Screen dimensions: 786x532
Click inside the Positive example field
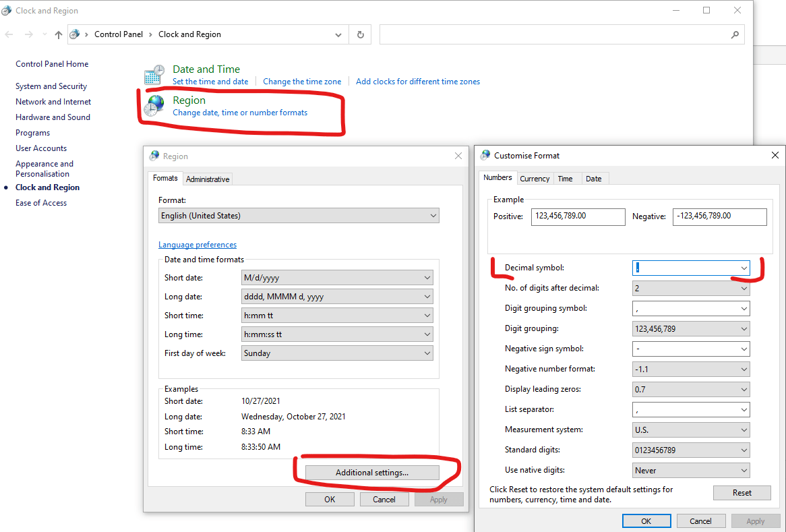click(x=578, y=216)
